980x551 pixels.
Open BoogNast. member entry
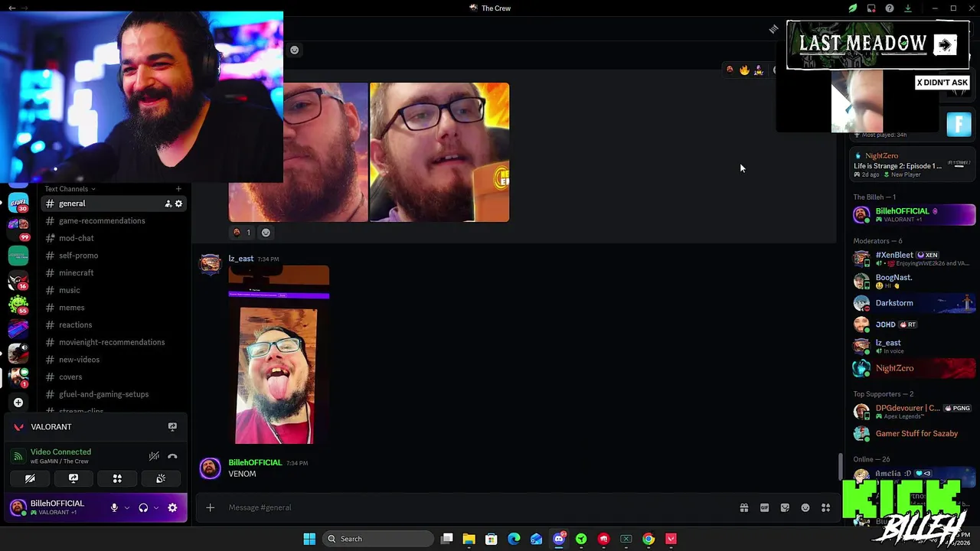[x=914, y=281]
